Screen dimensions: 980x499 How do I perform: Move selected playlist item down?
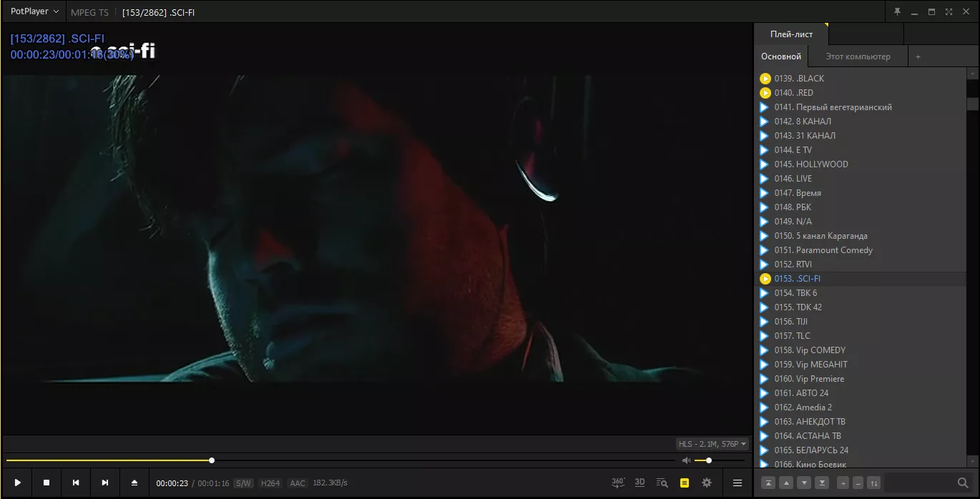pyautogui.click(x=805, y=483)
